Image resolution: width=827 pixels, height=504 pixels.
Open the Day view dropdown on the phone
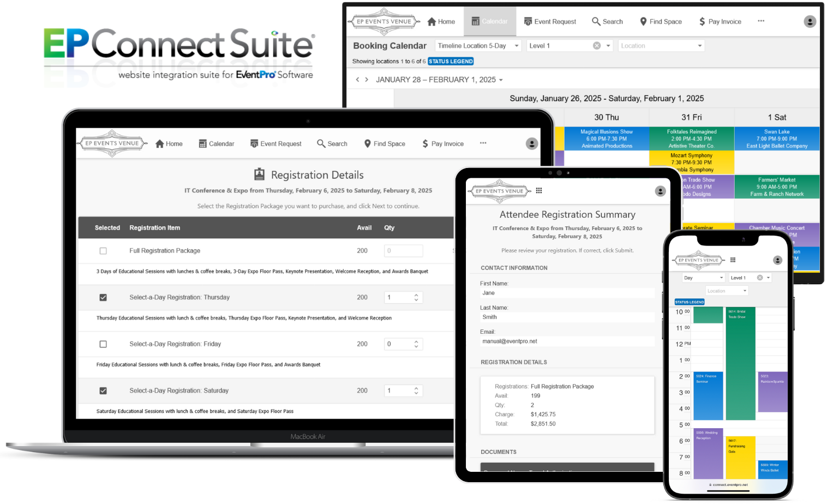[704, 278]
